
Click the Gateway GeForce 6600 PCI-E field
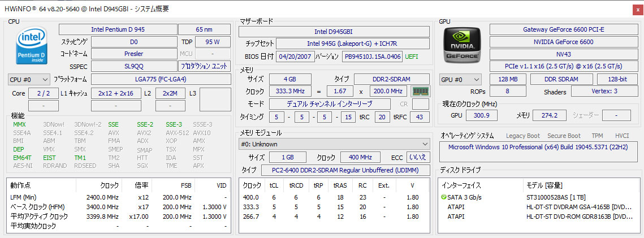564,29
